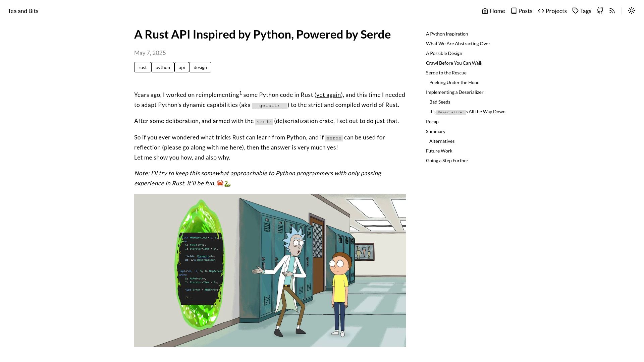This screenshot has height=362, width=644.
Task: Open the api tag
Action: click(x=182, y=67)
